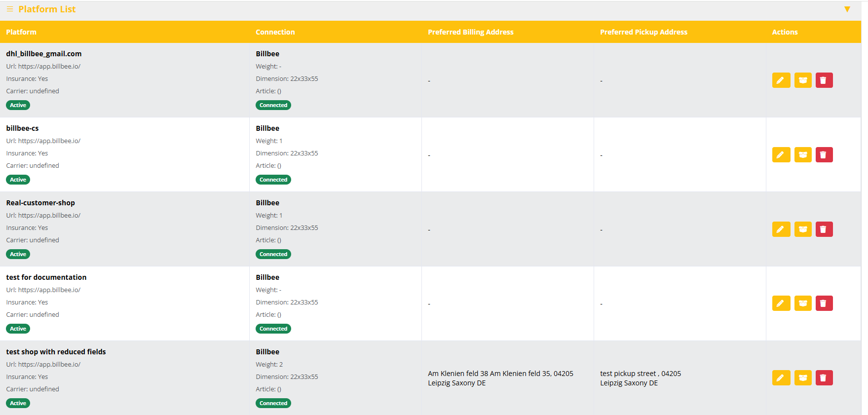Edit the test for documentation platform

781,303
